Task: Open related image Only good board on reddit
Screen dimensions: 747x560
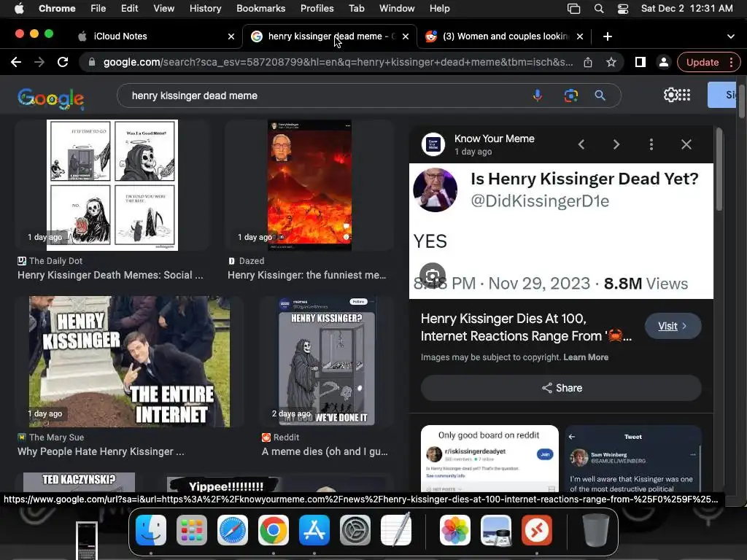Action: pyautogui.click(x=489, y=459)
